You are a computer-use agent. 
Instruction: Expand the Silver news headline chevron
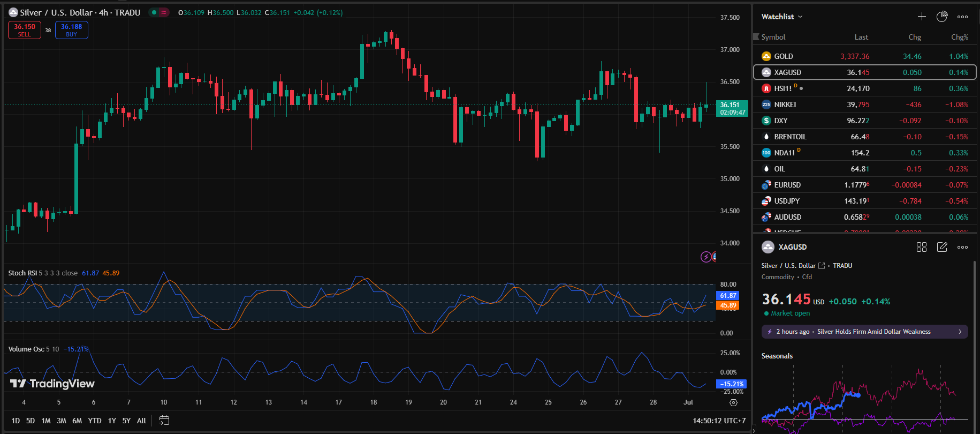(x=960, y=332)
